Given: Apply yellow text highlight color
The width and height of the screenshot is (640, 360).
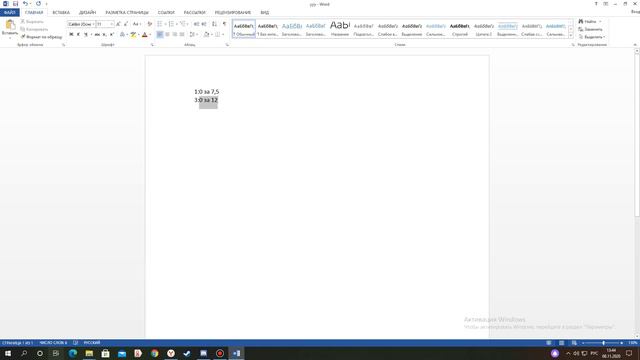Looking at the screenshot, I should 133,35.
